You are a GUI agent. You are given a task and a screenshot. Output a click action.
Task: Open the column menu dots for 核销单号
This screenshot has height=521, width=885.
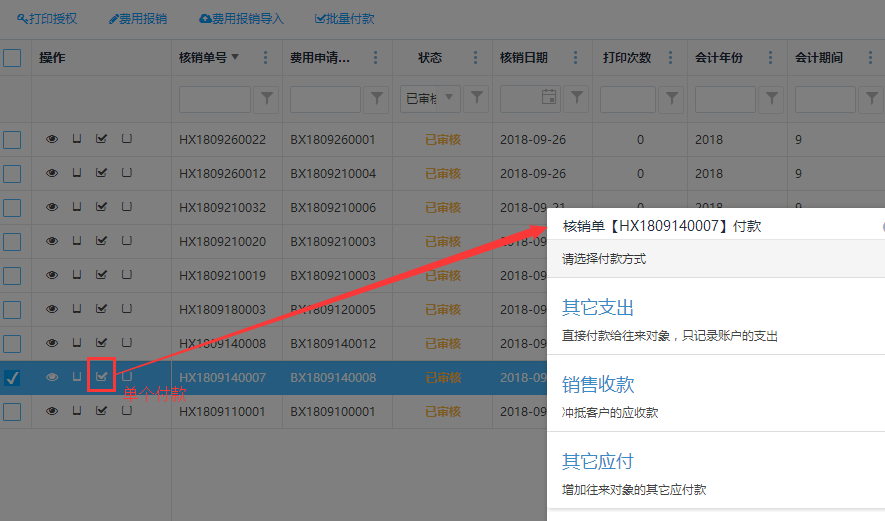point(265,58)
